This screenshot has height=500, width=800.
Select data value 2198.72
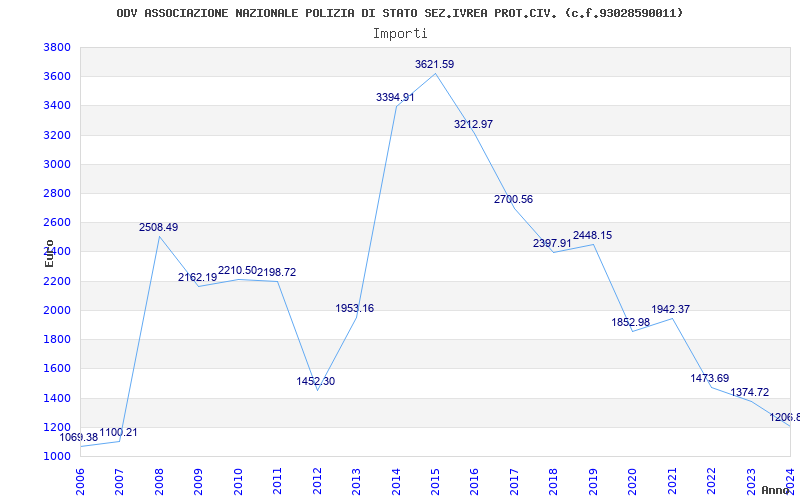click(277, 272)
